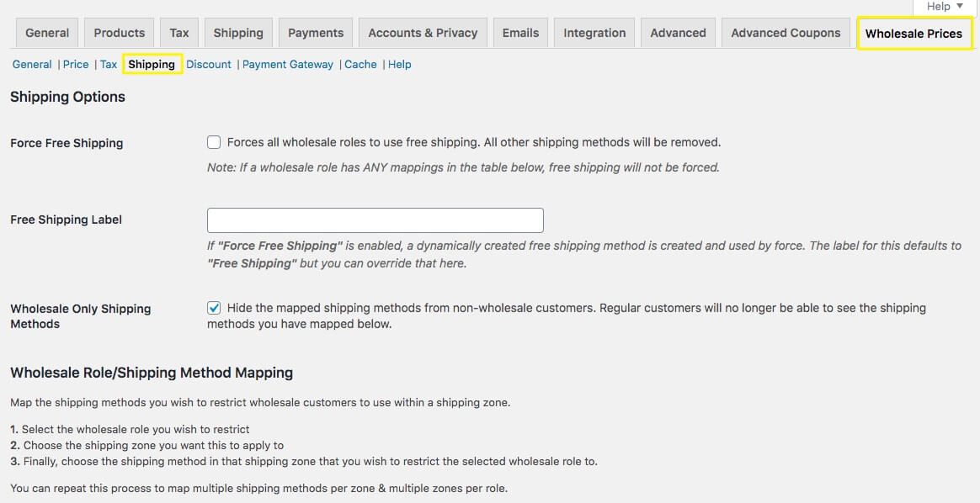This screenshot has height=503, width=980.
Task: Go to the Discount sub-section link
Action: 209,64
